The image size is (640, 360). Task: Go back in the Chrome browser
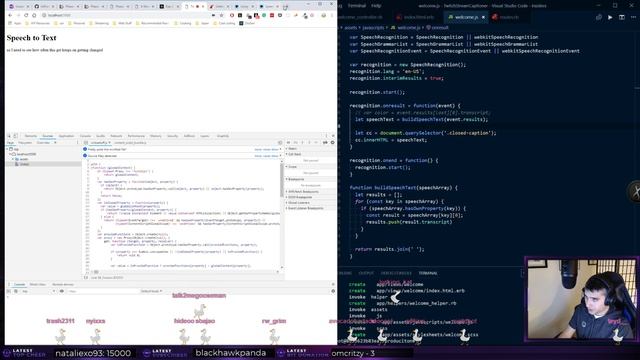(x=10, y=15)
